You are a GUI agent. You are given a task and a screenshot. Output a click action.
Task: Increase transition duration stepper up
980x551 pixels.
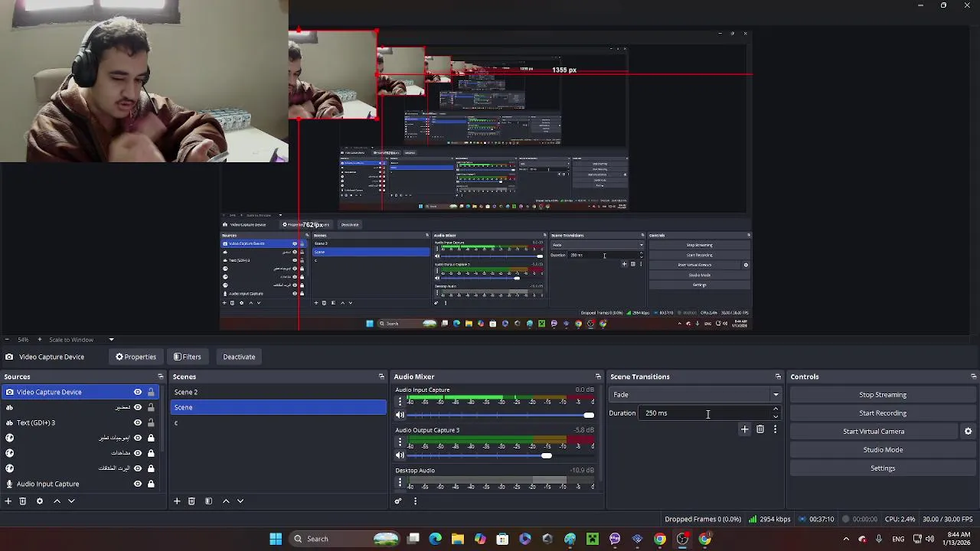pyautogui.click(x=775, y=409)
